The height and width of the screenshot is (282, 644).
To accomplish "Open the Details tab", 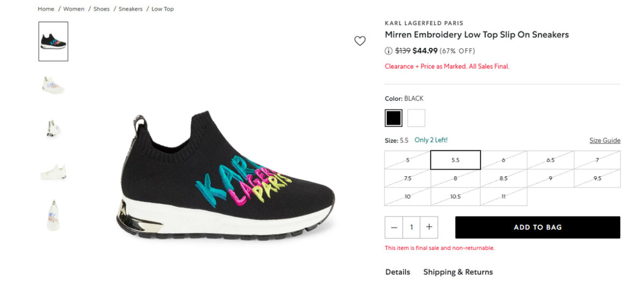I will pos(398,272).
